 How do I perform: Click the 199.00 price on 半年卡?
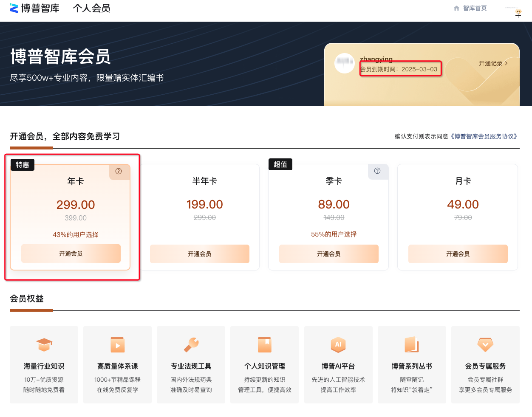[205, 204]
